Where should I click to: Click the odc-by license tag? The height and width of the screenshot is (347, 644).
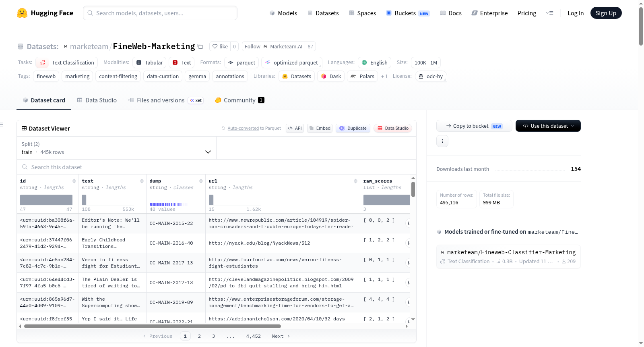click(x=431, y=76)
